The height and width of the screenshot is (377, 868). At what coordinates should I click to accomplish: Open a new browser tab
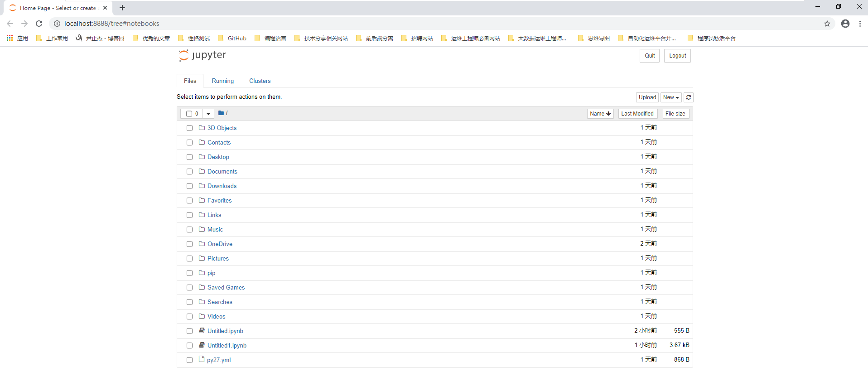[x=122, y=8]
